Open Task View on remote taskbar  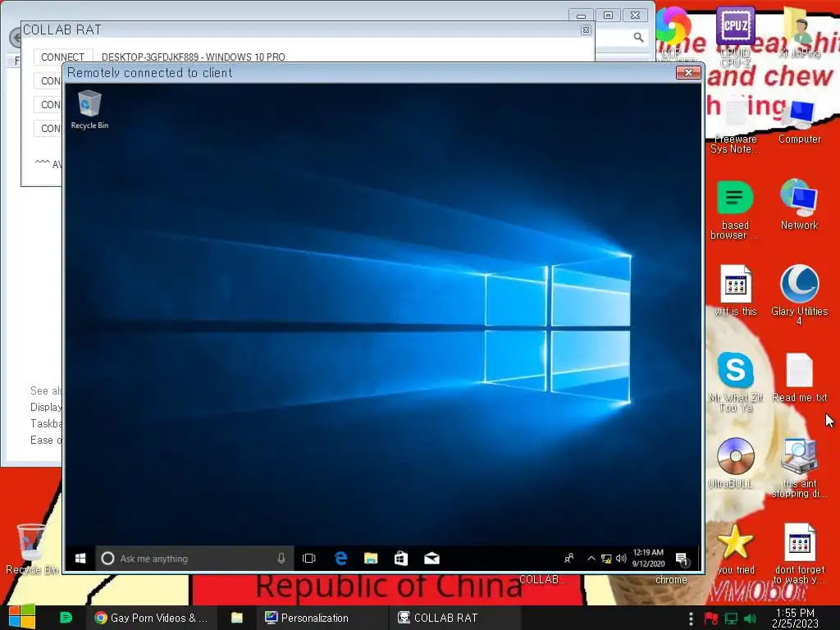(309, 559)
